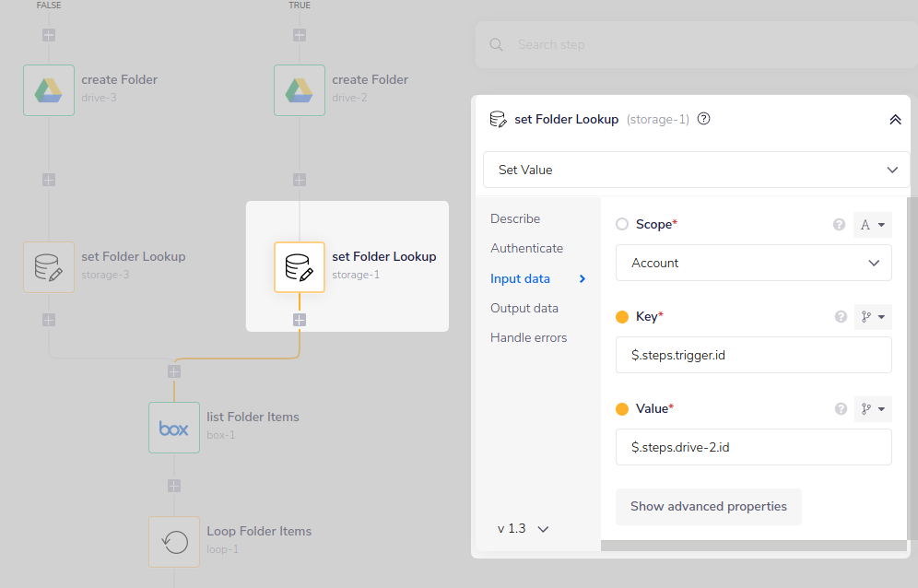The image size is (918, 588).
Task: Click the loop icon on Loop Folder Items
Action: [x=173, y=541]
